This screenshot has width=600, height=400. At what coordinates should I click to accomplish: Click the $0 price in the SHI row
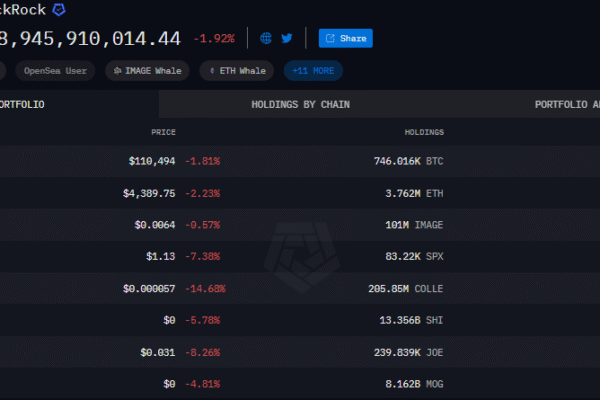click(x=169, y=320)
